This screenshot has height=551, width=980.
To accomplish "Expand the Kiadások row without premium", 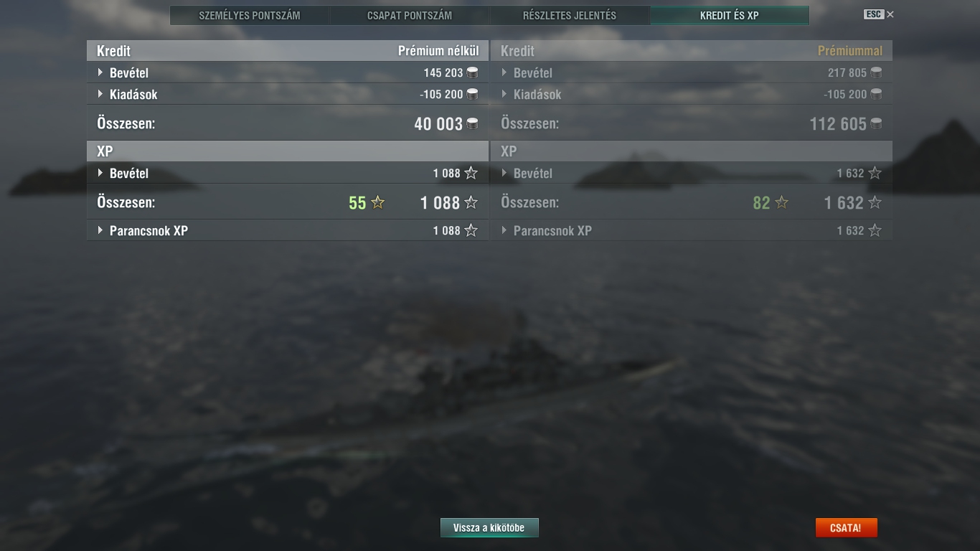I will click(x=100, y=94).
